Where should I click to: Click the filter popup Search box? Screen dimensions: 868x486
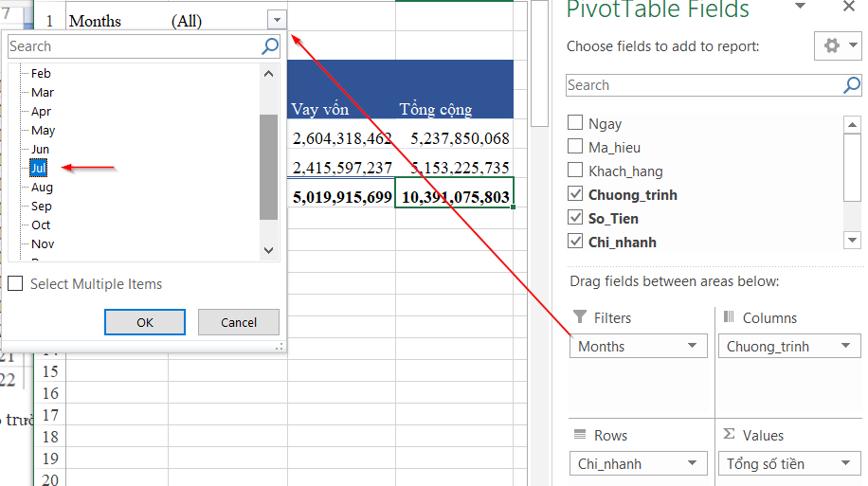tap(133, 46)
